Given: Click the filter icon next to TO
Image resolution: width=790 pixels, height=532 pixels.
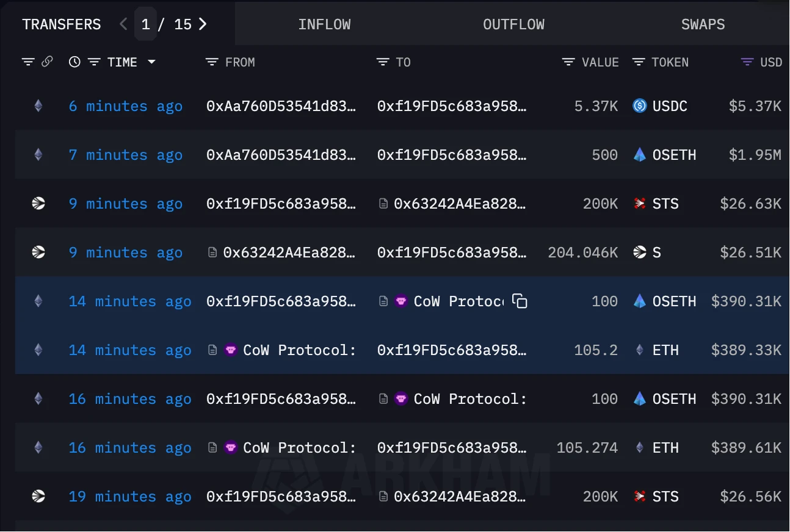Looking at the screenshot, I should 383,62.
